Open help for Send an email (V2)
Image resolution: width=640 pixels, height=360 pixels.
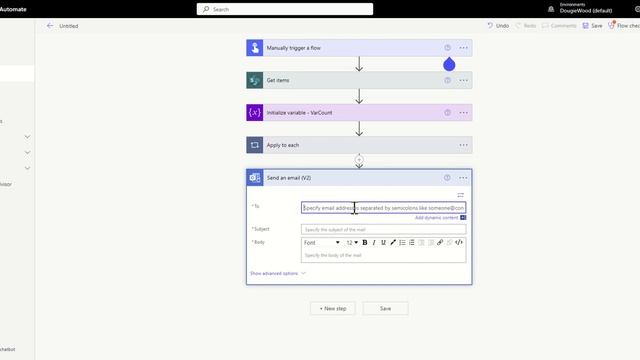[x=447, y=178]
